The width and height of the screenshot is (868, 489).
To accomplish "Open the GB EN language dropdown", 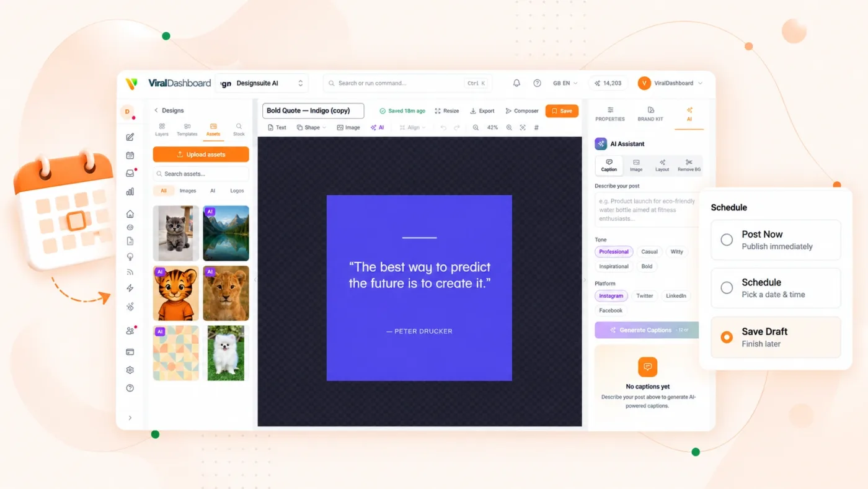I will [x=565, y=83].
